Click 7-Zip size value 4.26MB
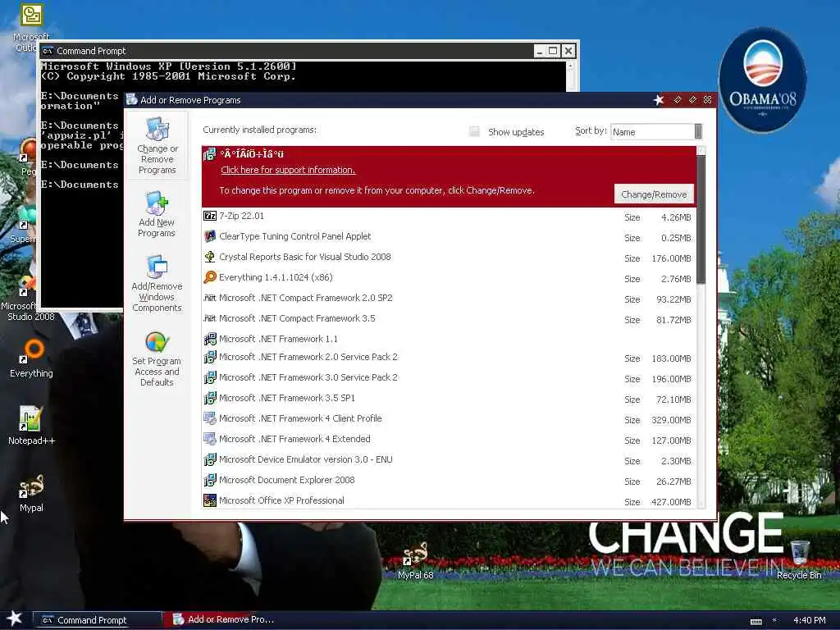This screenshot has width=840, height=630. point(676,217)
